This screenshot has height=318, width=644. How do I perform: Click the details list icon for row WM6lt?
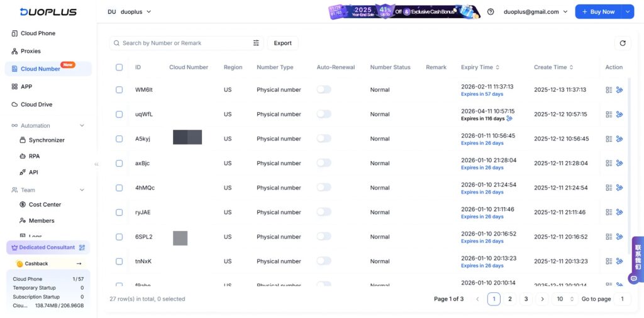click(x=609, y=90)
